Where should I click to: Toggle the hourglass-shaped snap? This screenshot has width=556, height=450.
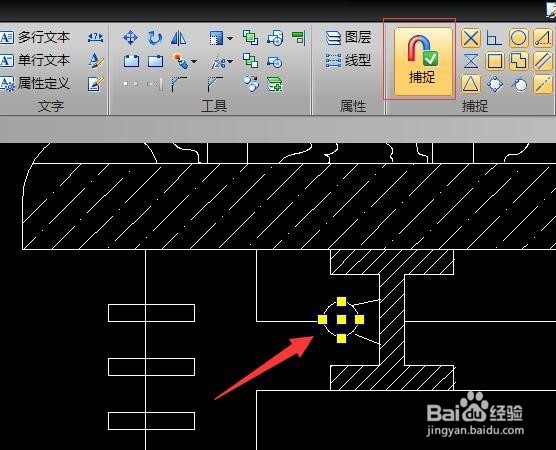471,61
